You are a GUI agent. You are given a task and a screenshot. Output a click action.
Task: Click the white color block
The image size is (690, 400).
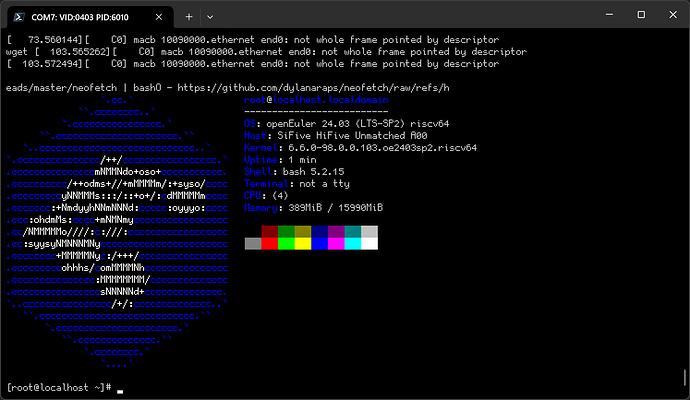tap(370, 243)
